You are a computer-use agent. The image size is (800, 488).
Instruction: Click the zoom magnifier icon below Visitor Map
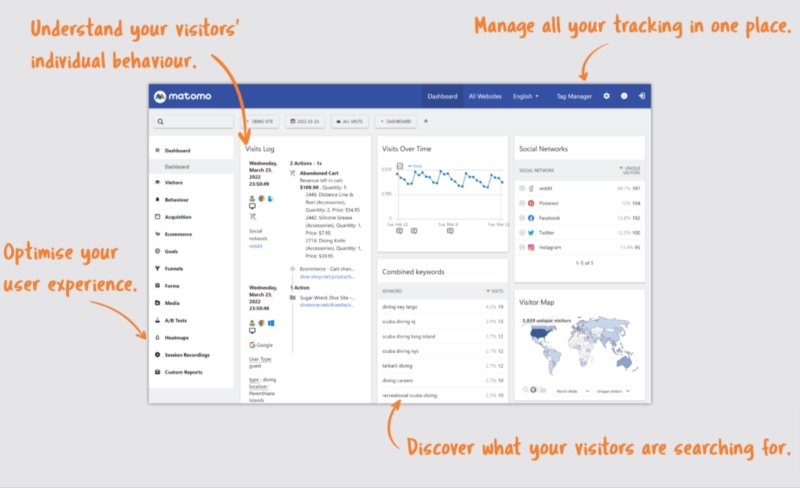point(526,390)
